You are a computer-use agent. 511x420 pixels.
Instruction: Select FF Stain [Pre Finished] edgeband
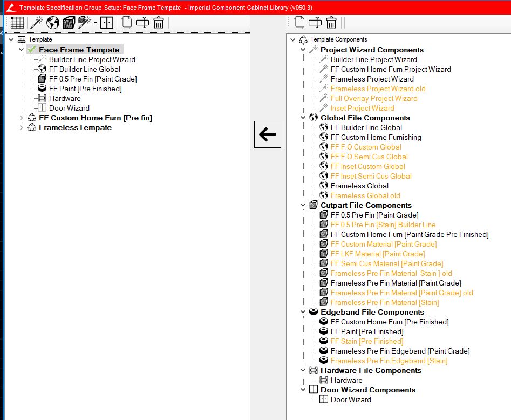point(367,341)
